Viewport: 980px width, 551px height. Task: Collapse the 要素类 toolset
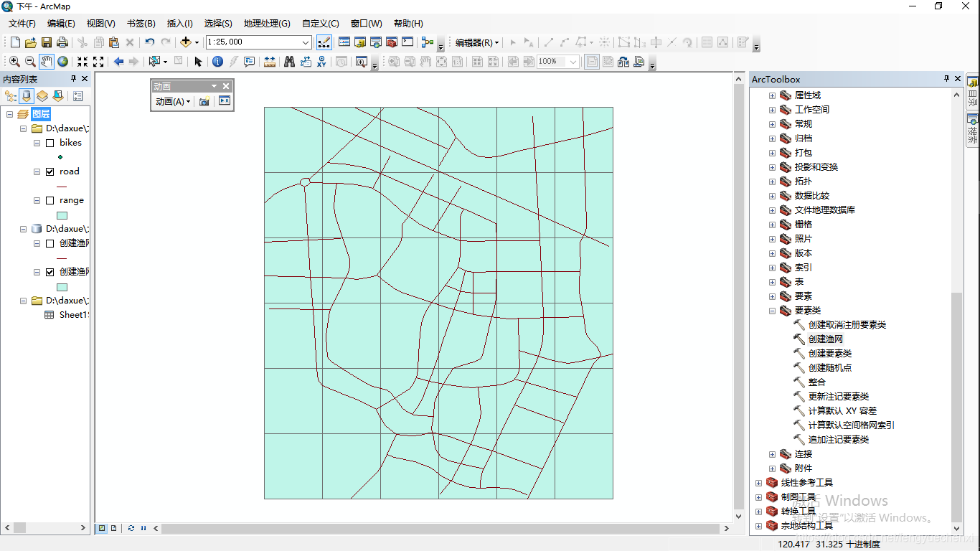773,311
